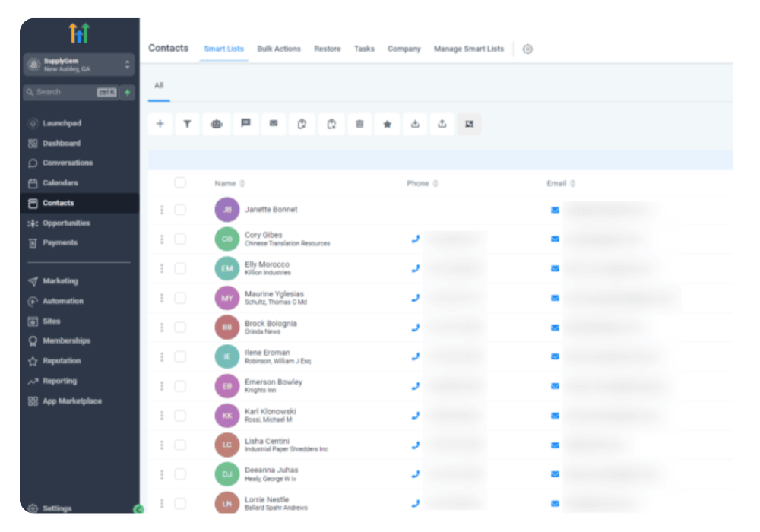Open Manage Smart Lists tab

468,49
